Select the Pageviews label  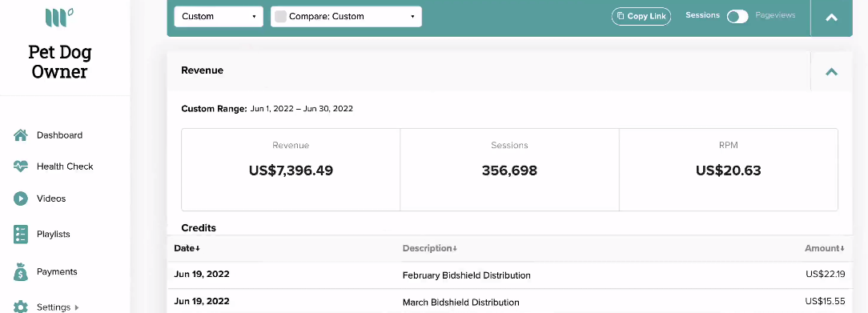click(775, 15)
